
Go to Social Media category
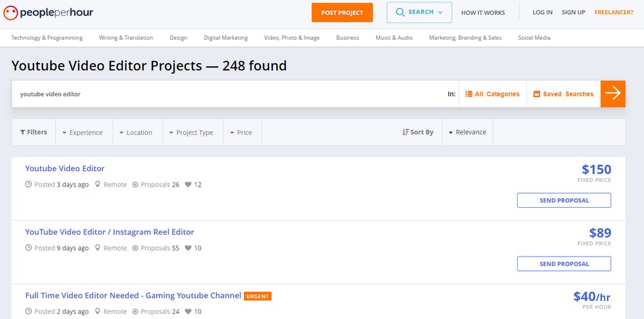click(534, 38)
